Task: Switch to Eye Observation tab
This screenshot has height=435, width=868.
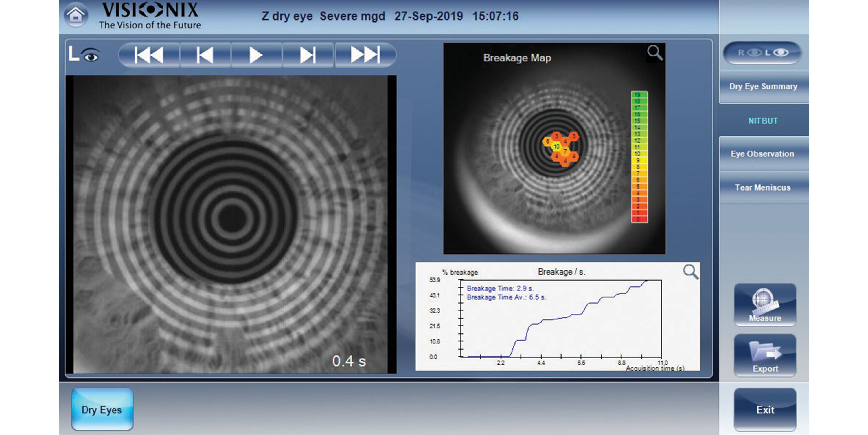Action: point(762,154)
